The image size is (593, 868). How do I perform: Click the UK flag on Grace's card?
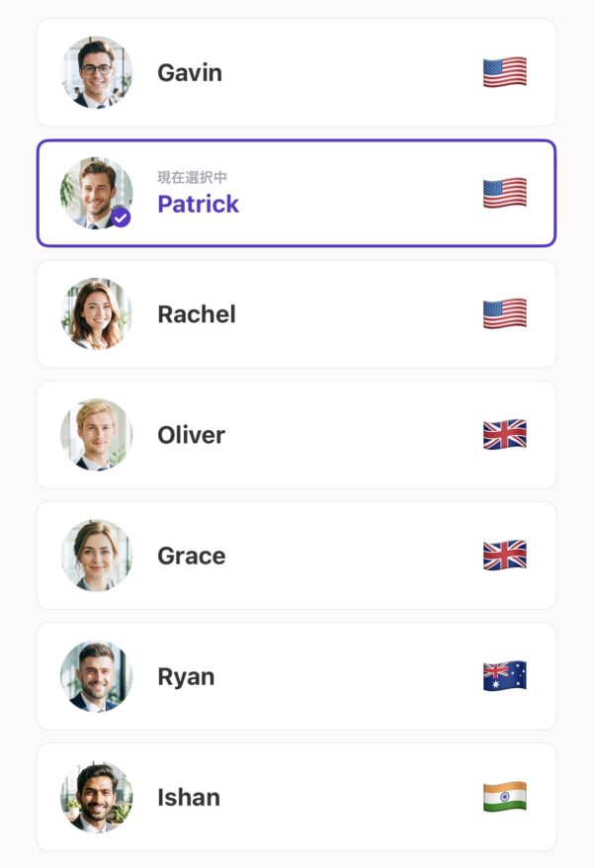504,555
